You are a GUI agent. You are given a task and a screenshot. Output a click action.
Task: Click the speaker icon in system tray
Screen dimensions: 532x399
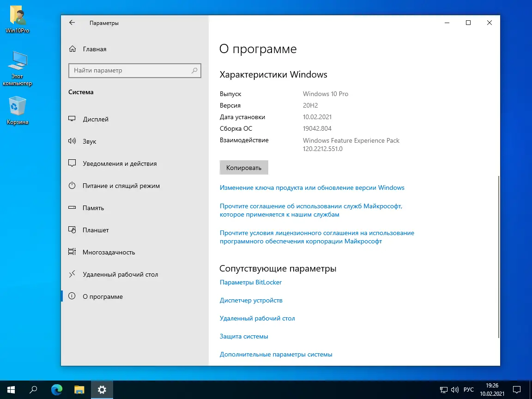click(455, 389)
